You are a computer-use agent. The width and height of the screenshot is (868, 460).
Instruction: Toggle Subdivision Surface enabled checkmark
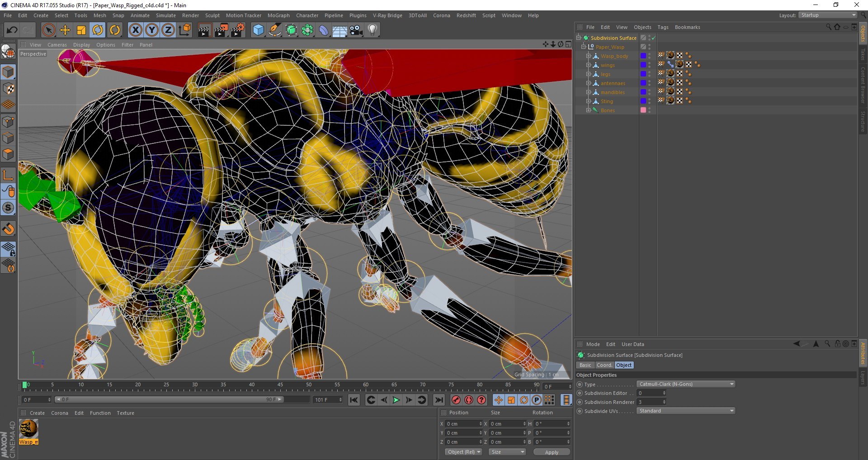coord(653,38)
